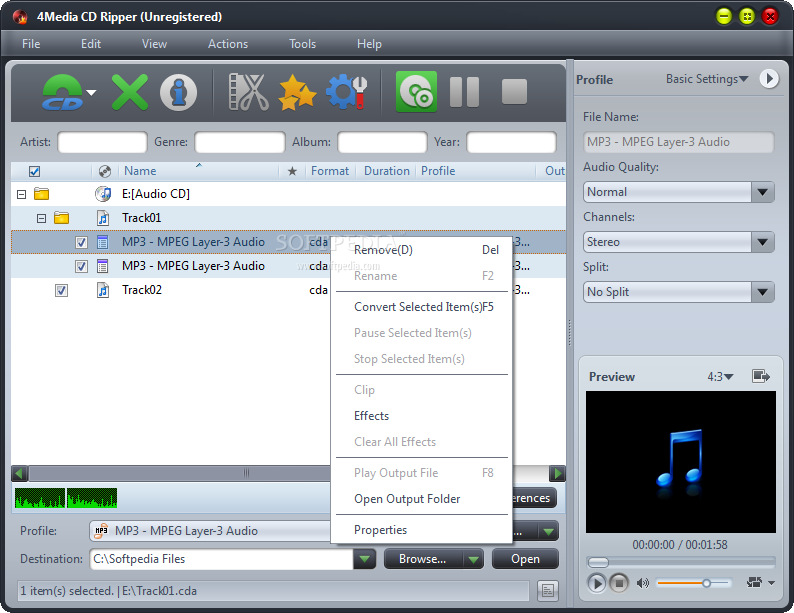Click the green waveform display
Image resolution: width=794 pixels, height=613 pixels.
66,498
